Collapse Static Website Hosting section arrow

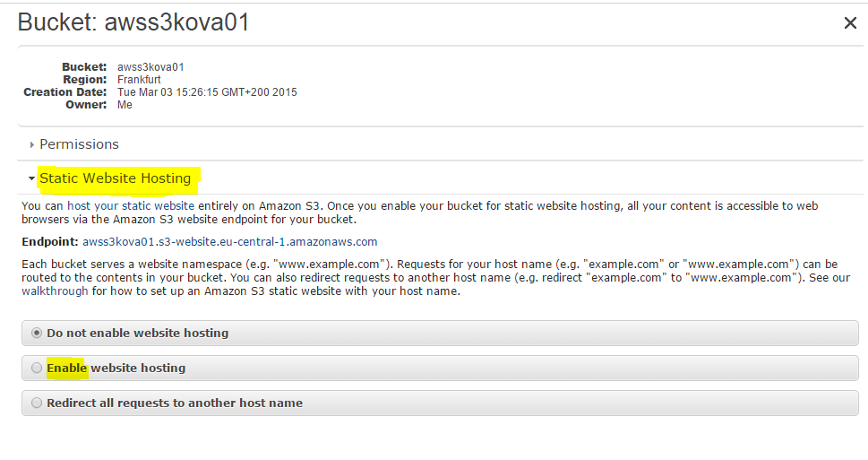pyautogui.click(x=31, y=178)
